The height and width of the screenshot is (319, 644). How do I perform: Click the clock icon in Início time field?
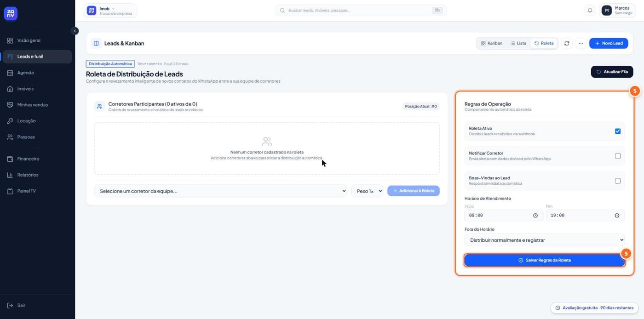click(535, 215)
